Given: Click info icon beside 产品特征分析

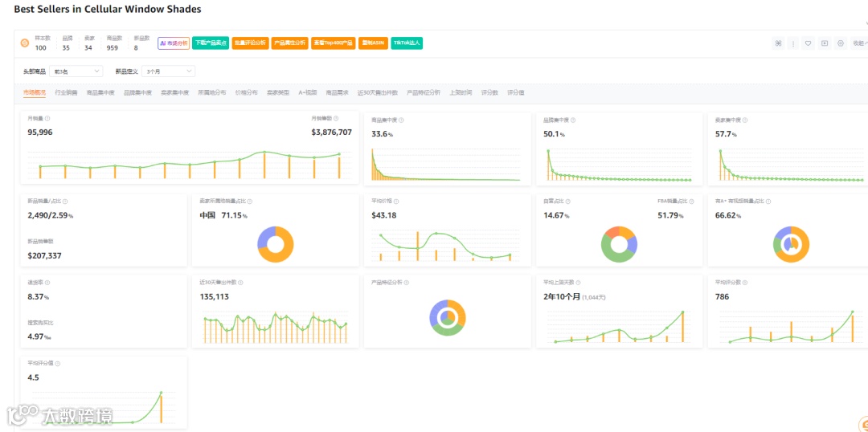Looking at the screenshot, I should coord(407,282).
